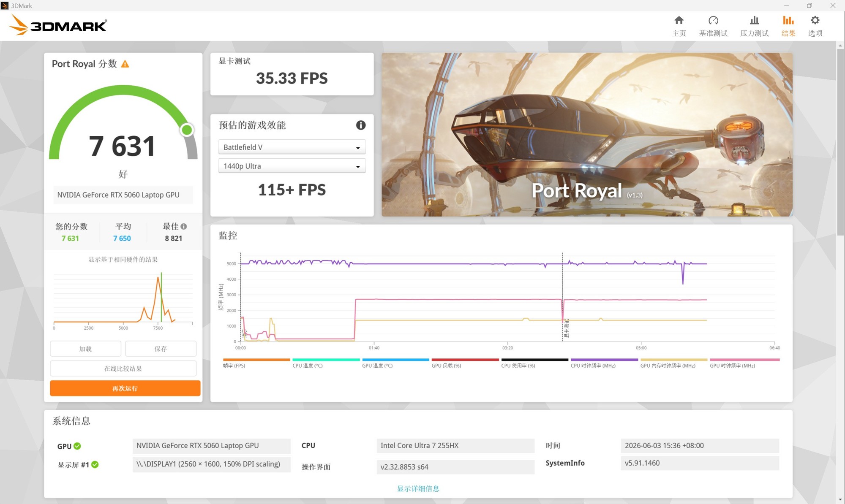Screen dimensions: 845x504
Task: Click the v2.32.8853 s64 version field
Action: pos(455,467)
